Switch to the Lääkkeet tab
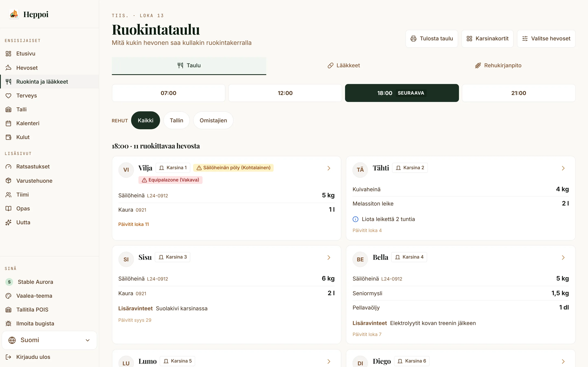The width and height of the screenshot is (588, 367). 344,65
